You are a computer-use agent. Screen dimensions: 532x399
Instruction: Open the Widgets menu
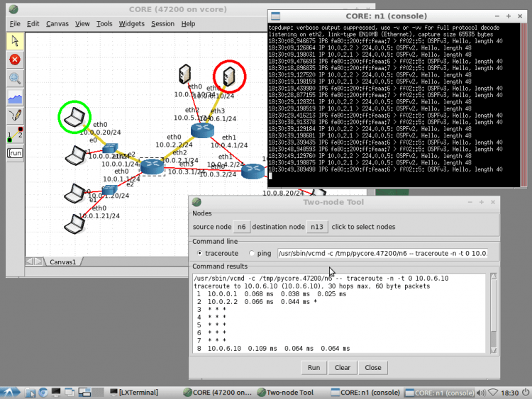[131, 23]
